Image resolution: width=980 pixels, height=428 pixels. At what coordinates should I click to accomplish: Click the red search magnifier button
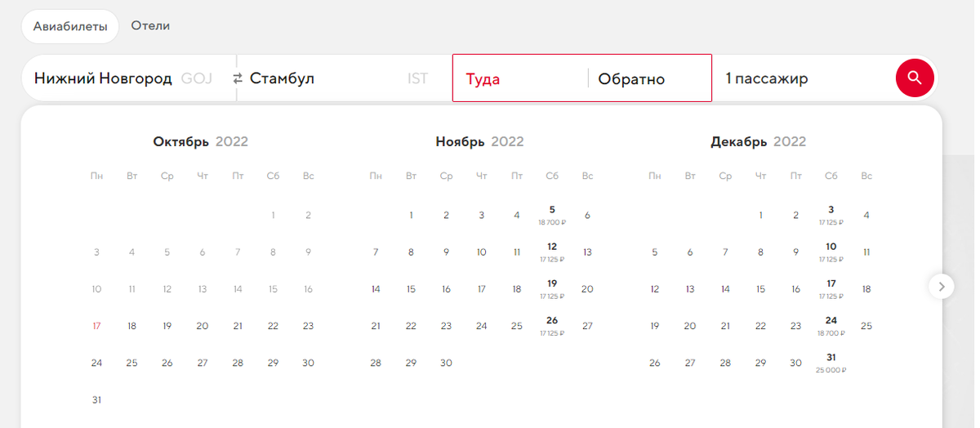(x=915, y=78)
